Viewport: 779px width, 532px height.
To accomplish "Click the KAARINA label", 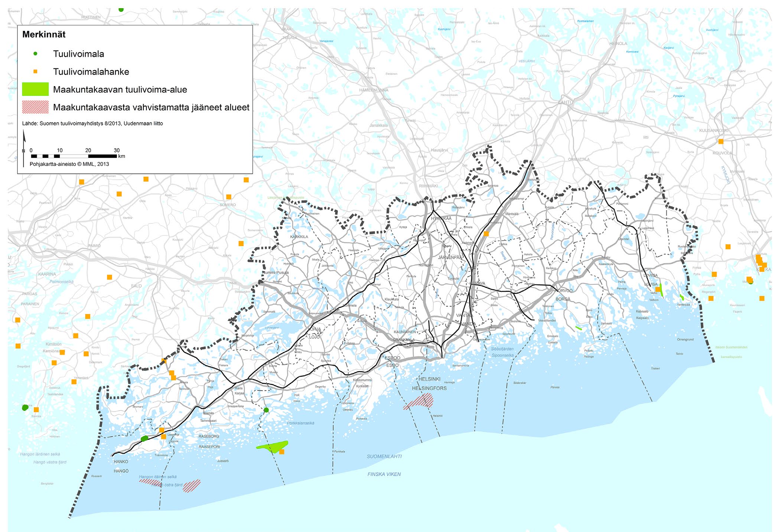I will click(x=47, y=274).
